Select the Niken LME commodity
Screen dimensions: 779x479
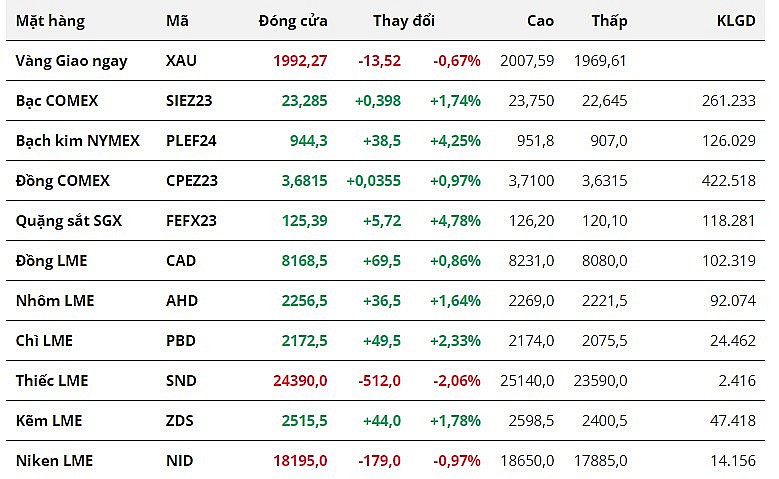point(54,461)
